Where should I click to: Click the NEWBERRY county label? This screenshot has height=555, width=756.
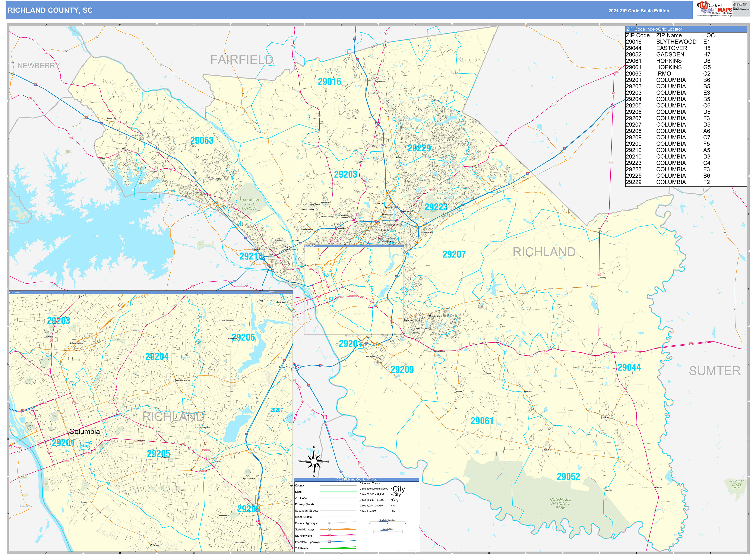pyautogui.click(x=39, y=66)
